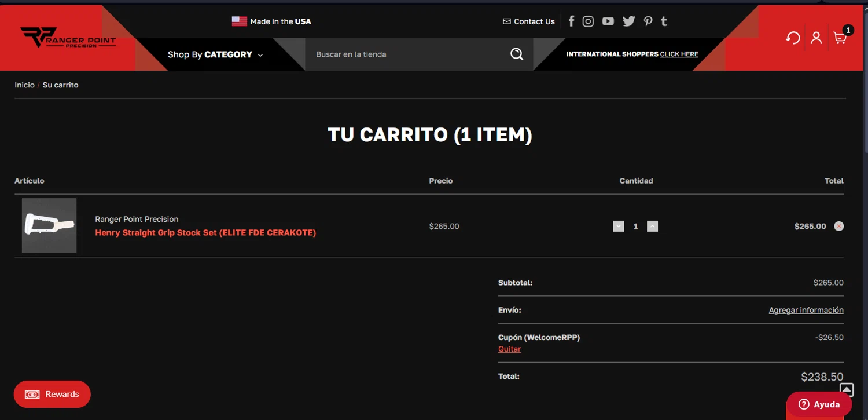
Task: Click the Ranger Point Precision brand text
Action: point(137,219)
